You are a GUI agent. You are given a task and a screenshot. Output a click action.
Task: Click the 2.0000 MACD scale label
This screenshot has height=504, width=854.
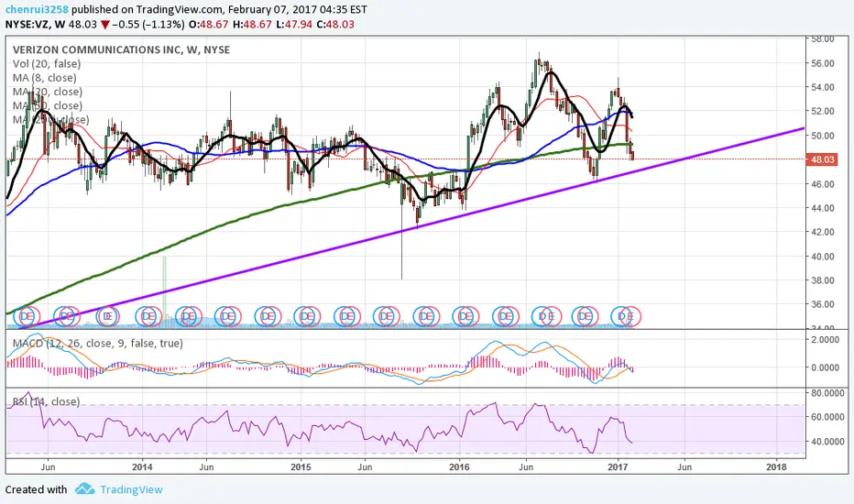[825, 339]
